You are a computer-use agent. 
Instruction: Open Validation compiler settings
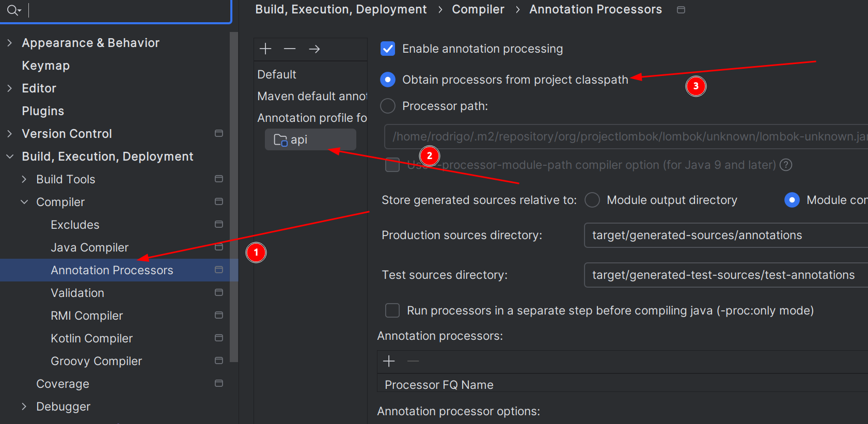tap(77, 293)
